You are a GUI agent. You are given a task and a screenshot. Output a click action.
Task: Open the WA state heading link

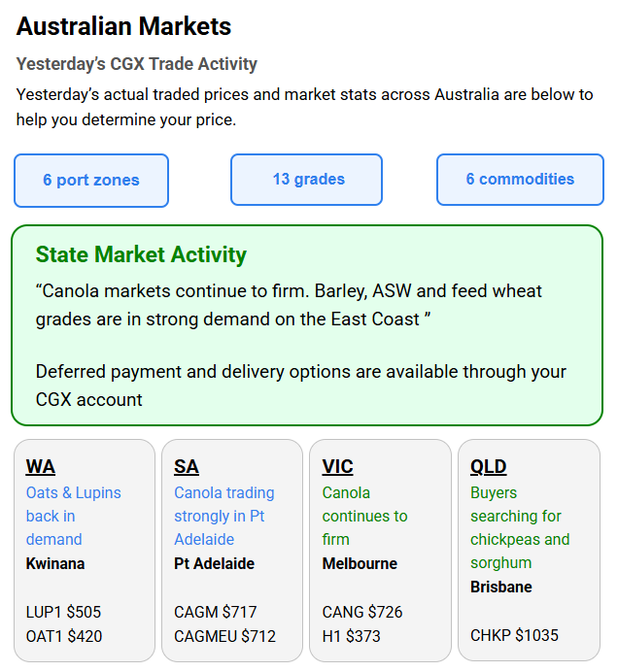coord(41,467)
